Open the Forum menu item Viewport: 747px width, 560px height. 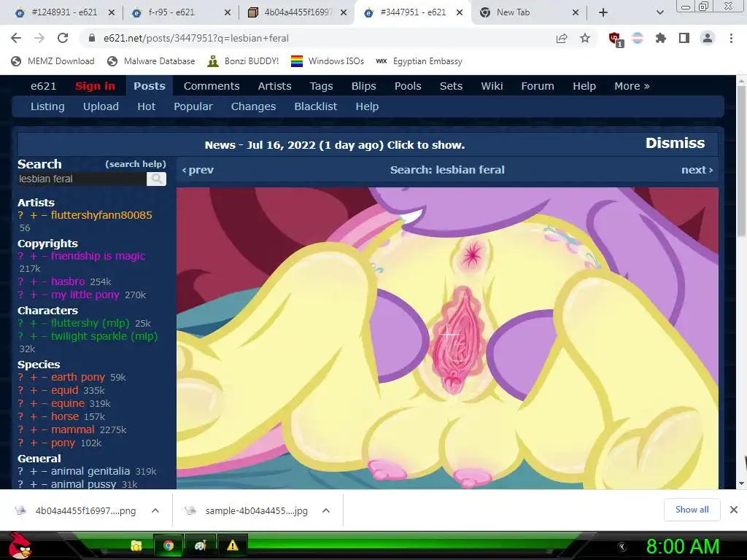tap(538, 86)
